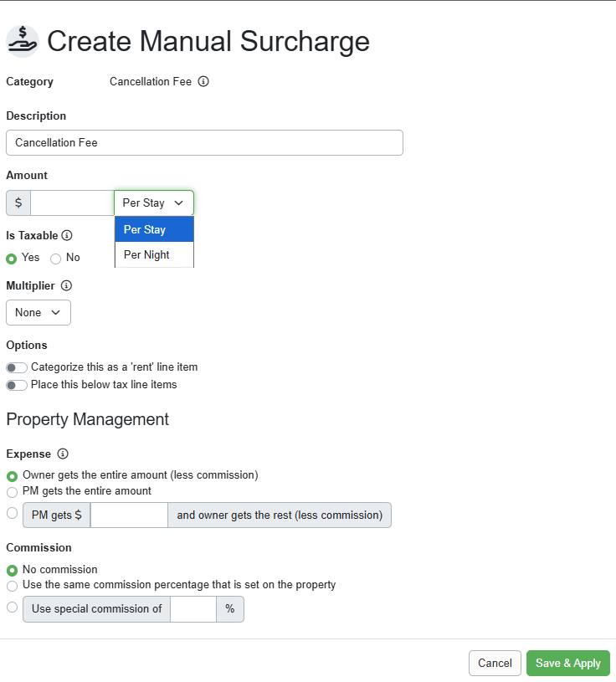Select Yes for Is Taxable

click(12, 259)
